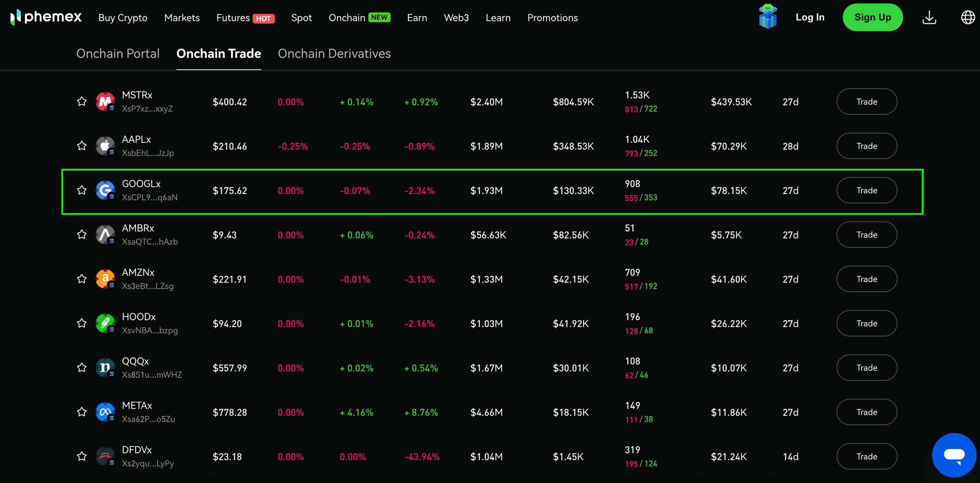Click the MSTRx address XsP7xz...xxyZ
980x483 pixels.
point(147,109)
